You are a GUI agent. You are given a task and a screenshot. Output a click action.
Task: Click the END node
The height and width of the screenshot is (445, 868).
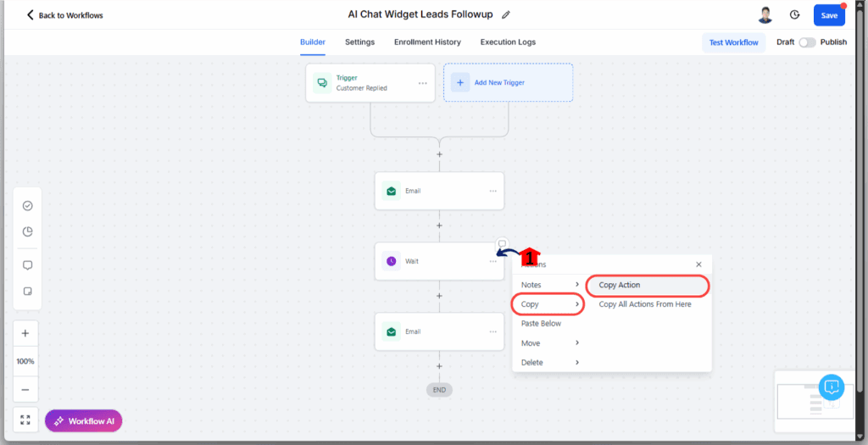[x=440, y=390]
